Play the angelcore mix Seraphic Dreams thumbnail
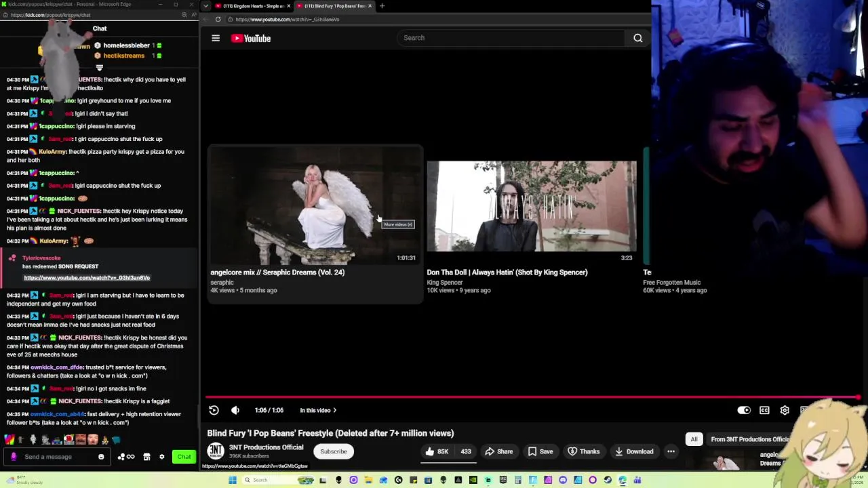Image resolution: width=868 pixels, height=488 pixels. click(x=315, y=205)
